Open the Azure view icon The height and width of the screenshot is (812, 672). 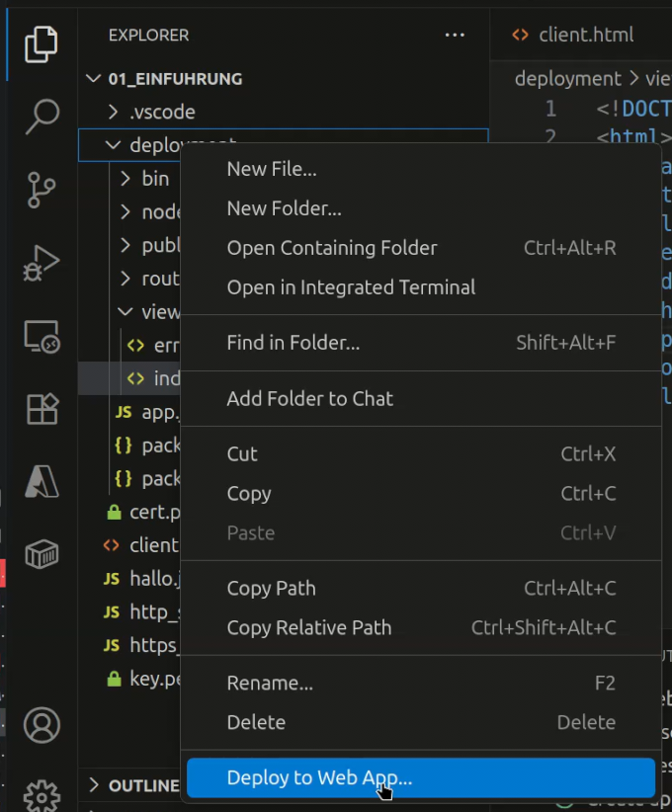42,481
